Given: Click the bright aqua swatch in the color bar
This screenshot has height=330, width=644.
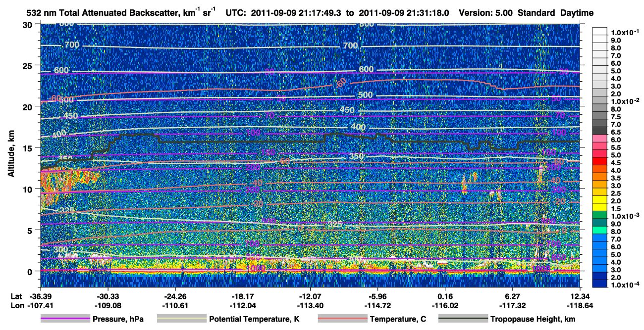Looking at the screenshot, I should coord(599,230).
